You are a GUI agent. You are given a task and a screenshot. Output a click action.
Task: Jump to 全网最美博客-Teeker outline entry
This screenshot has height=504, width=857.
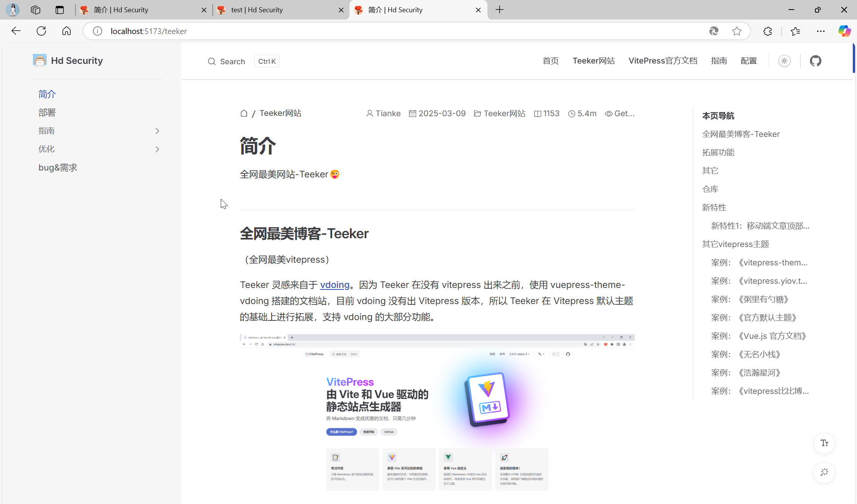pyautogui.click(x=741, y=134)
